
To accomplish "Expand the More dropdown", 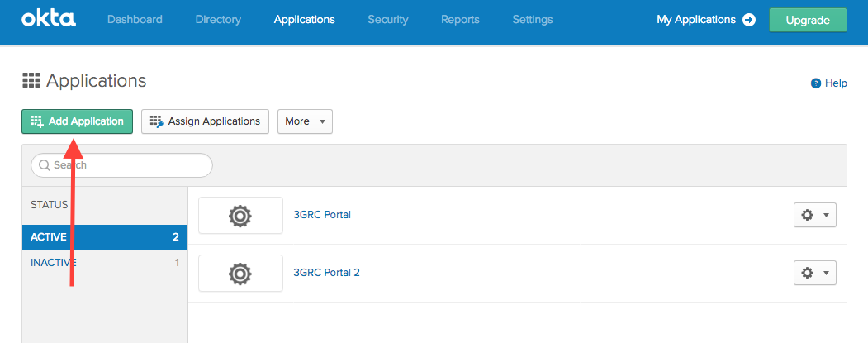I will [305, 121].
